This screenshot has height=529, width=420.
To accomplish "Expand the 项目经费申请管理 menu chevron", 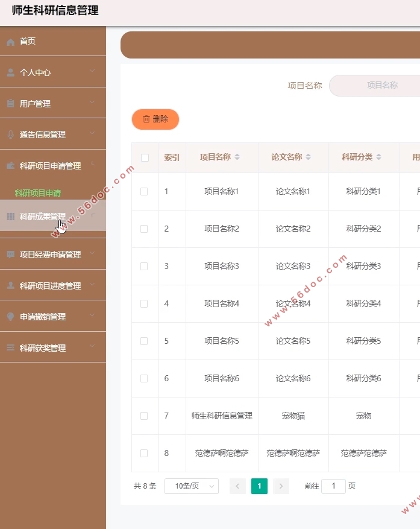I will click(x=92, y=253).
